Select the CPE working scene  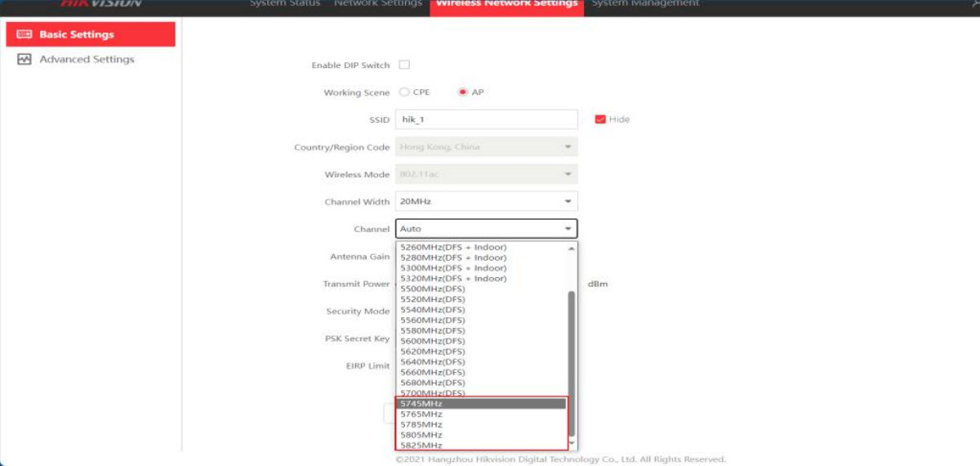coord(404,92)
